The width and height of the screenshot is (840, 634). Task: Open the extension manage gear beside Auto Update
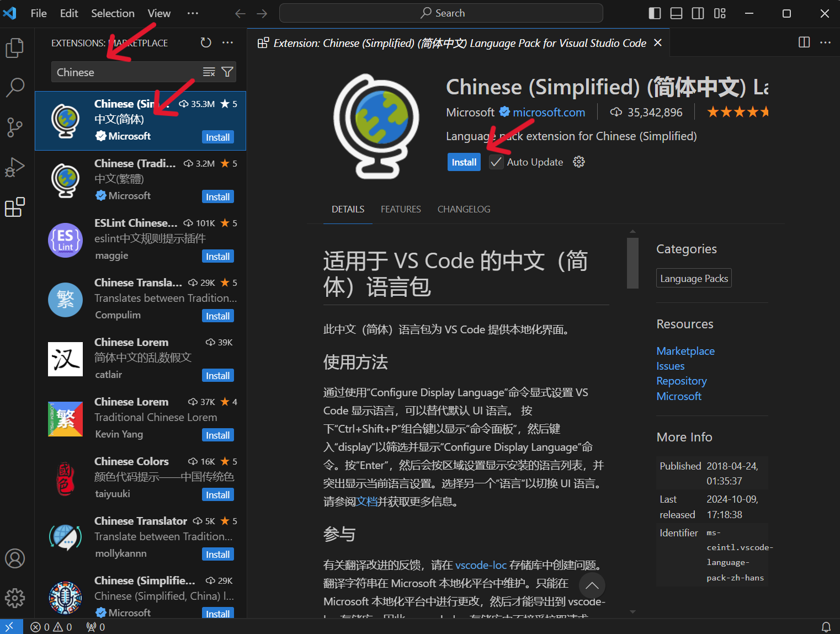click(x=578, y=162)
